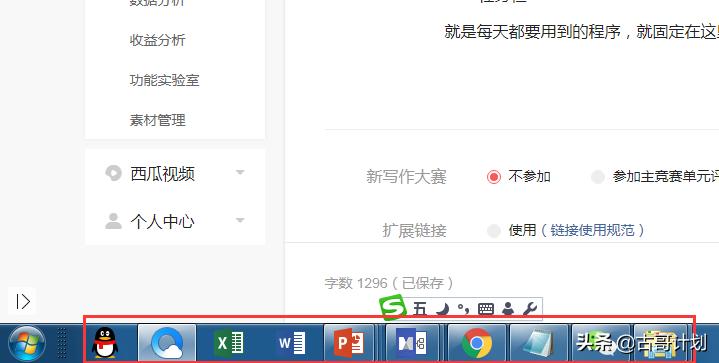Click the 西瓜视频 section icon
The height and width of the screenshot is (363, 719).
113,173
